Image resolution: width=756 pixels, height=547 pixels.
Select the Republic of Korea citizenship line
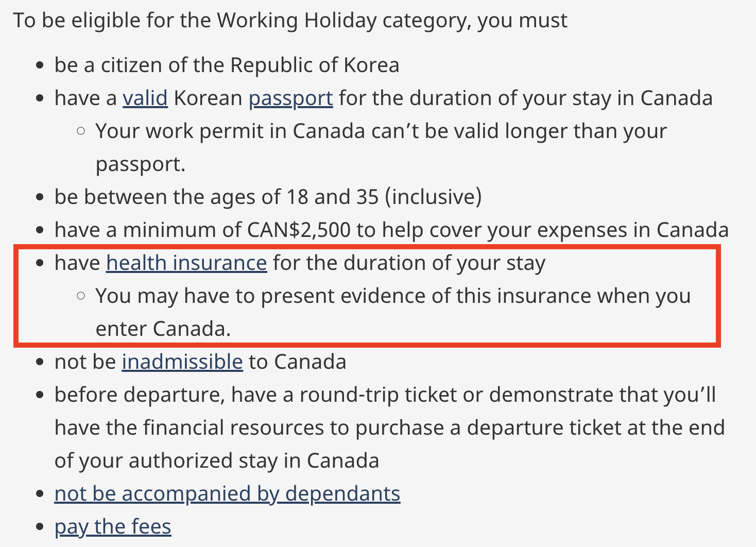point(227,65)
